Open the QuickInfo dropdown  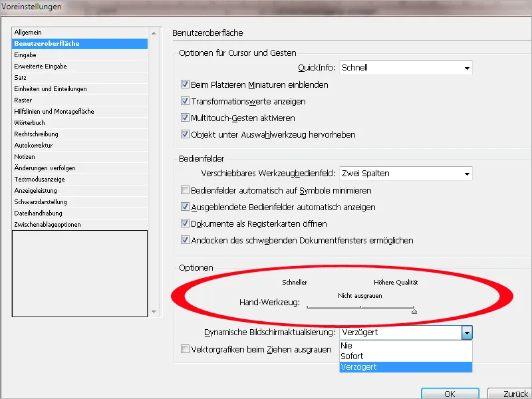pos(406,68)
